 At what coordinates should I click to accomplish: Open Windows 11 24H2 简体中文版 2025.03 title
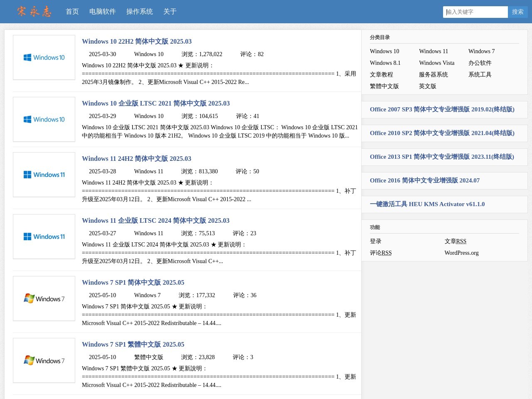tap(136, 159)
